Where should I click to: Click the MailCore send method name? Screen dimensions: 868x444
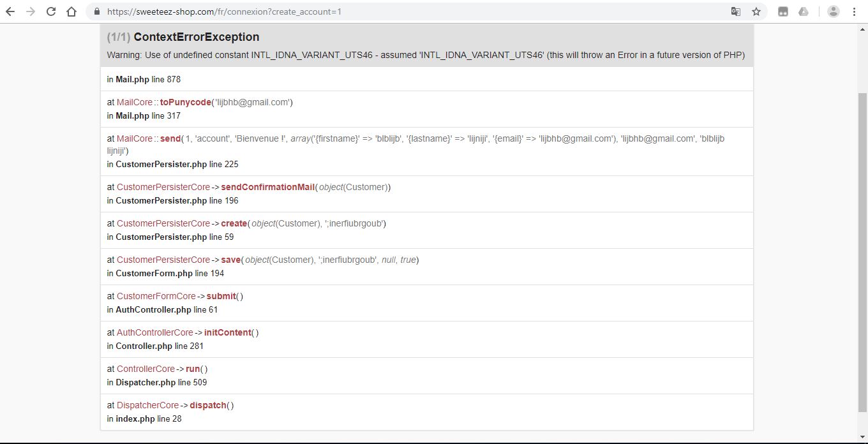pyautogui.click(x=170, y=138)
